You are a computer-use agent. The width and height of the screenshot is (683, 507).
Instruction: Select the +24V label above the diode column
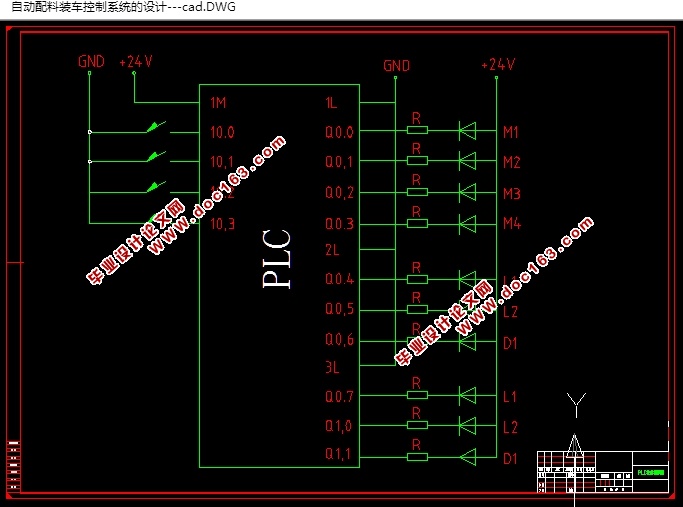498,65
